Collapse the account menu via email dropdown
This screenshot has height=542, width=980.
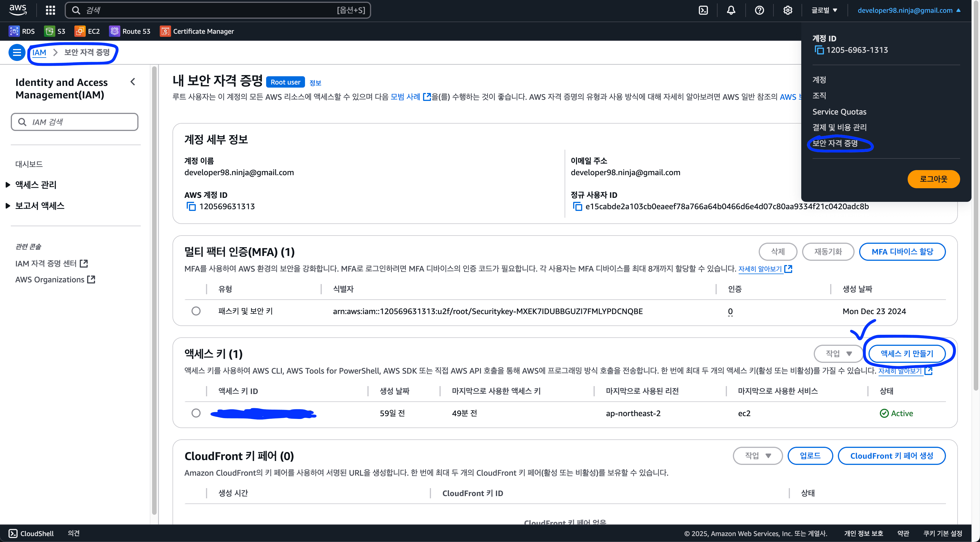[x=909, y=10]
